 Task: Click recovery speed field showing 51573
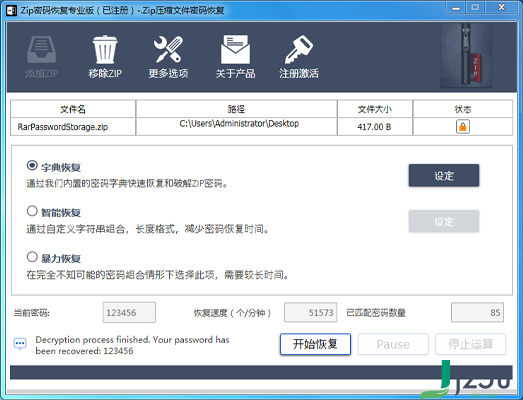click(311, 313)
